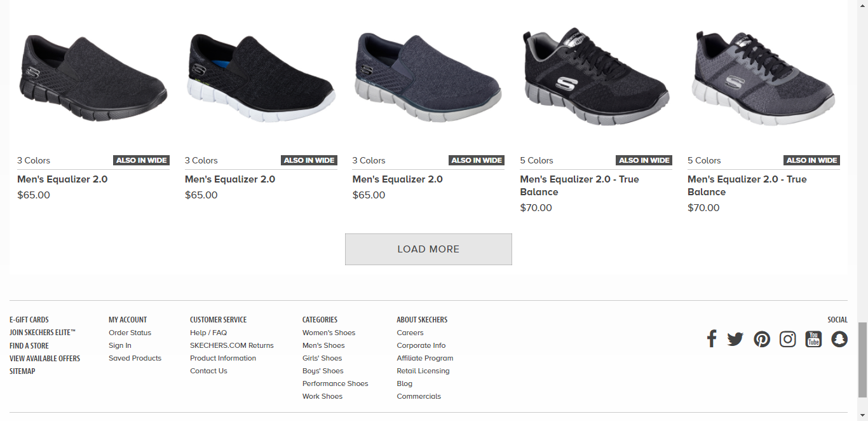
Task: Open the Help / FAQ link
Action: (208, 333)
